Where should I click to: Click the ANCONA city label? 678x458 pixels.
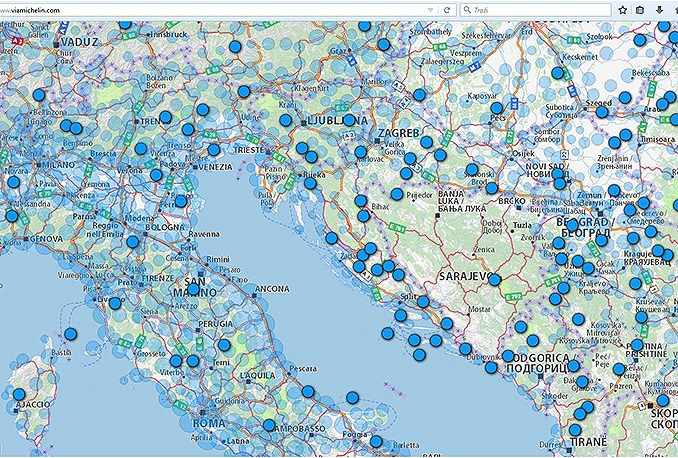pos(272,289)
